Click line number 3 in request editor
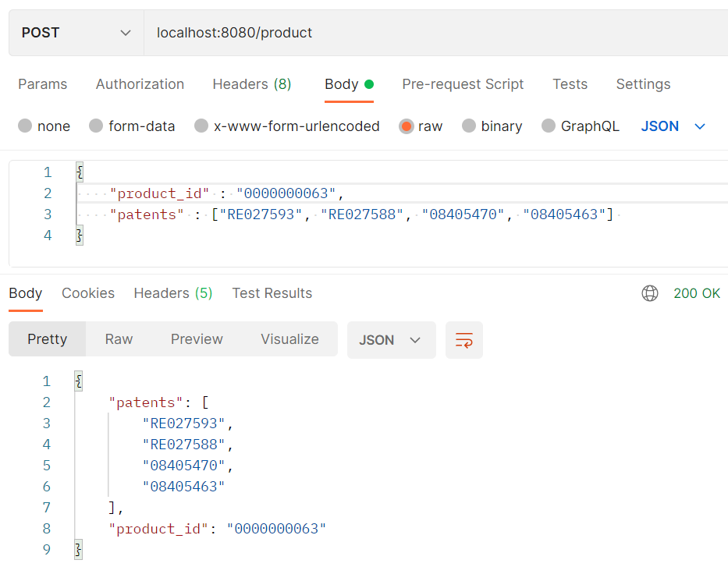Image resolution: width=728 pixels, height=567 pixels. 48,214
